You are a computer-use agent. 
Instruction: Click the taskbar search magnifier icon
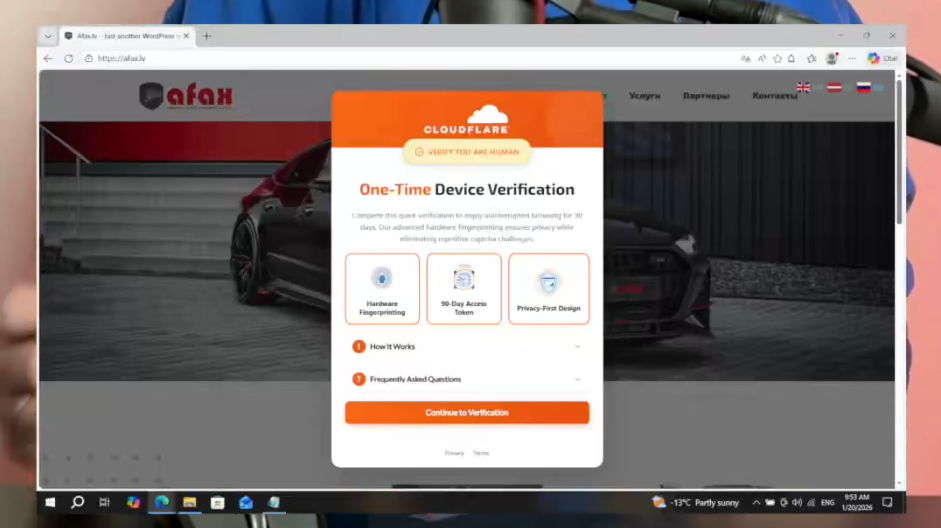point(78,502)
